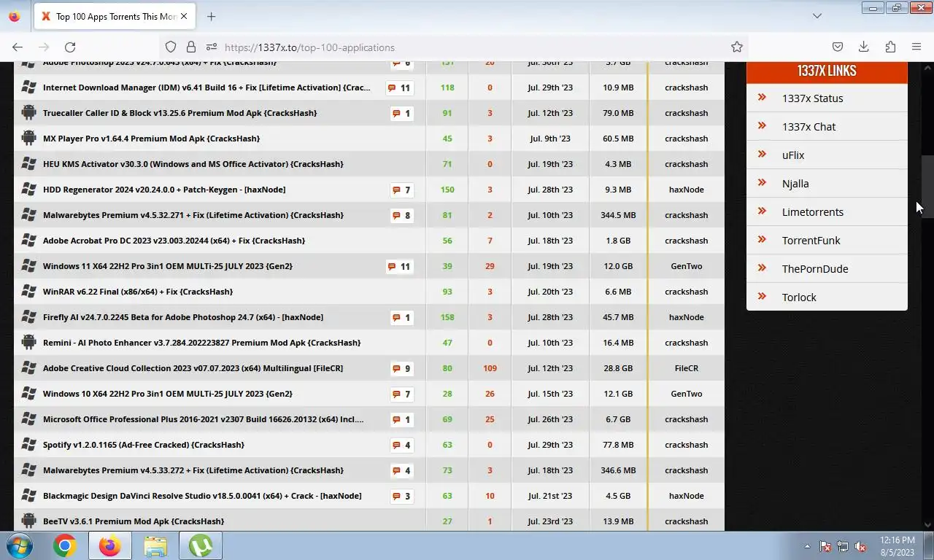Open Windows Explorer folder from taskbar
The width and height of the screenshot is (934, 560).
pyautogui.click(x=155, y=545)
